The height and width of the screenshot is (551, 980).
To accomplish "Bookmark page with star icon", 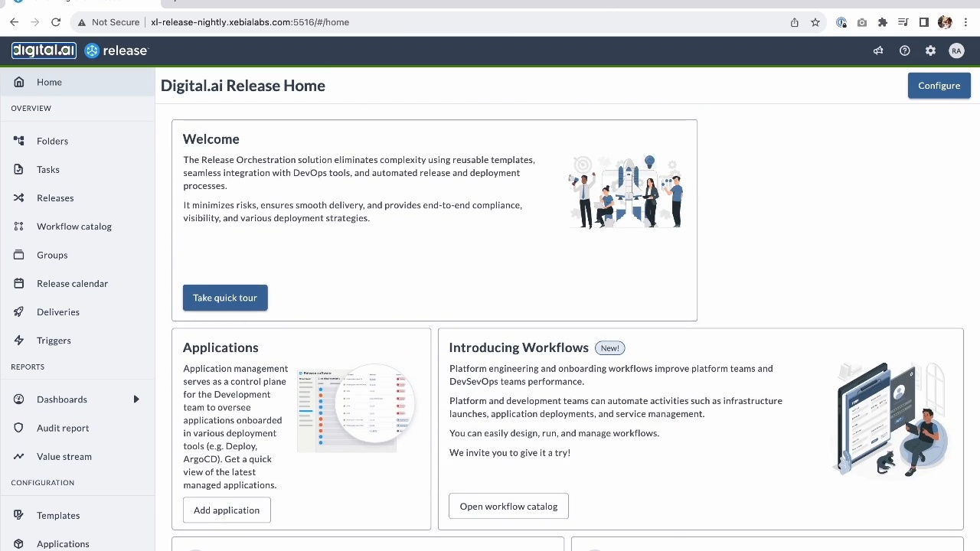I will coord(815,22).
